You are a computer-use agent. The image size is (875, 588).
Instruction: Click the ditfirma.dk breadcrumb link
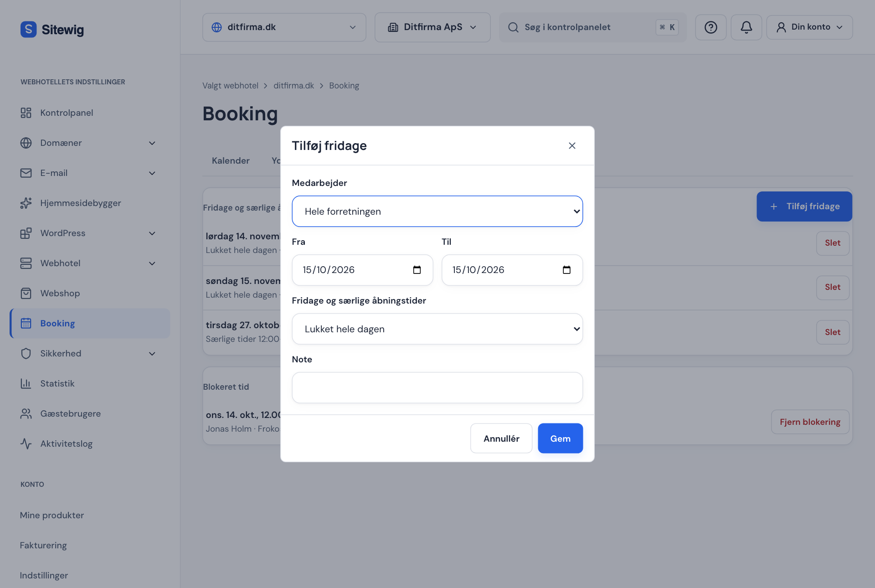[293, 86]
